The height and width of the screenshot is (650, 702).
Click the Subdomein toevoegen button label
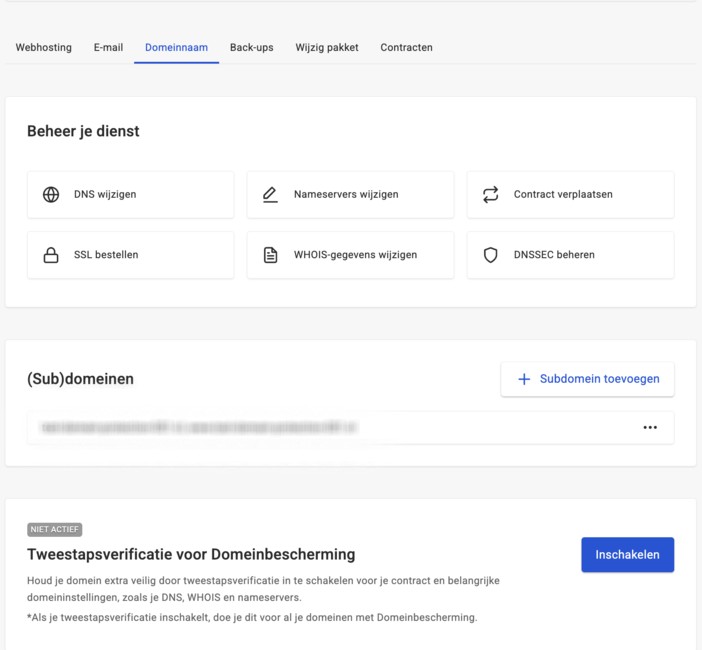[x=600, y=380]
